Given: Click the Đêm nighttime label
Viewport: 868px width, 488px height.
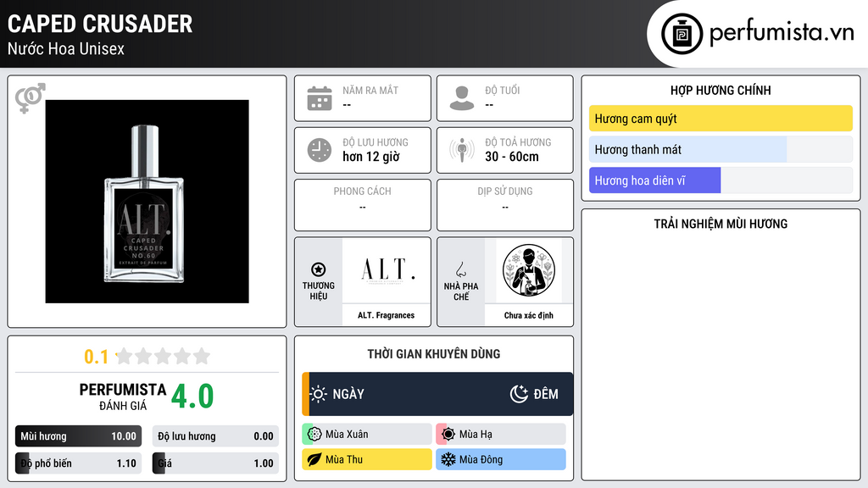Looking at the screenshot, I should click(x=546, y=394).
